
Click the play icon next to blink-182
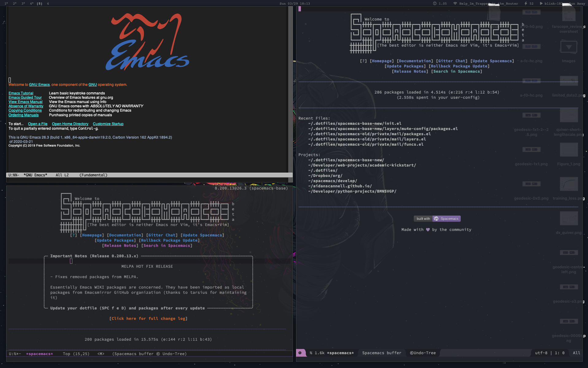[x=541, y=4]
